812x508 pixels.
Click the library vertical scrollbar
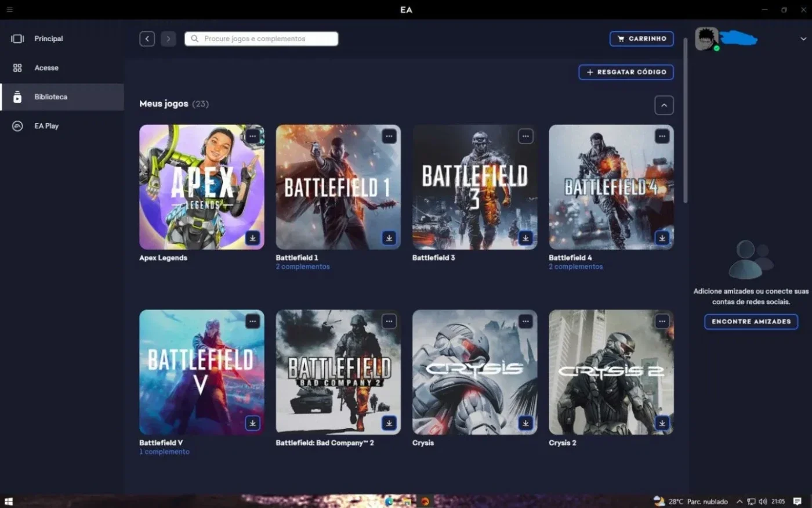686,121
